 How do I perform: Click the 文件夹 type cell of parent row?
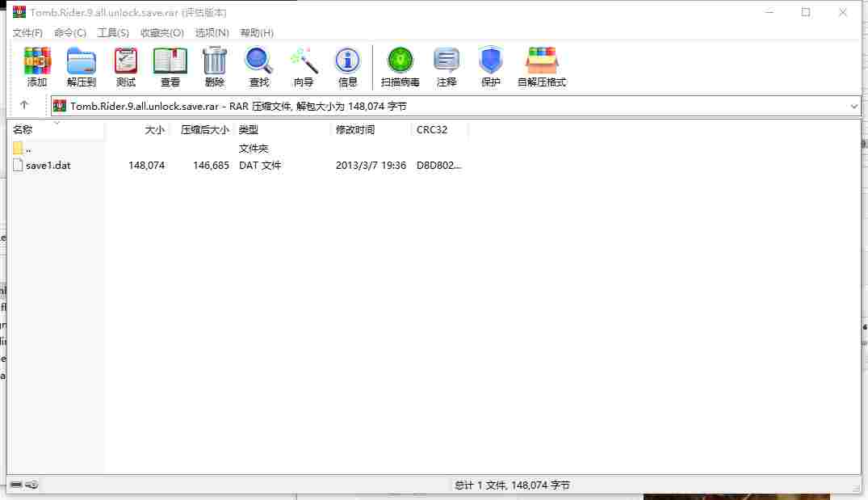tap(254, 149)
